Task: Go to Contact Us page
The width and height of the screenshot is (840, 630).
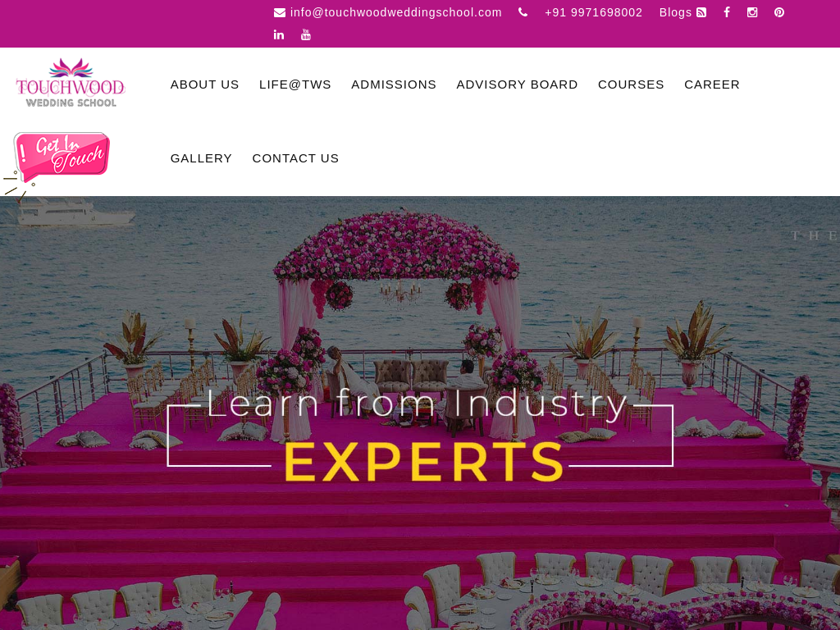Action: click(x=295, y=158)
